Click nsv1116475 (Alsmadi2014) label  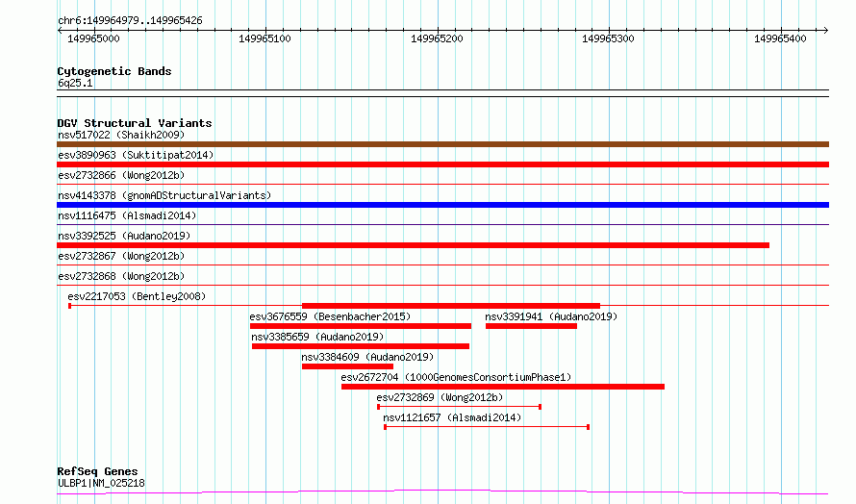(127, 215)
